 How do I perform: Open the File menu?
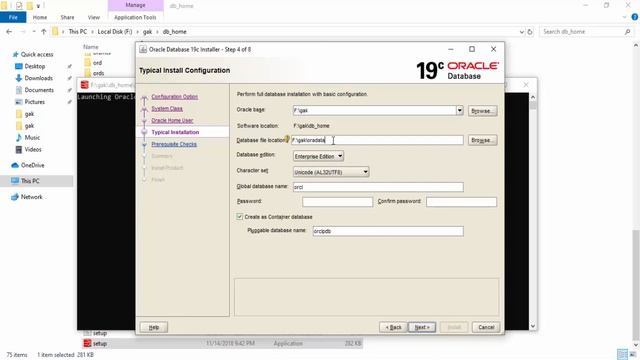pyautogui.click(x=13, y=18)
